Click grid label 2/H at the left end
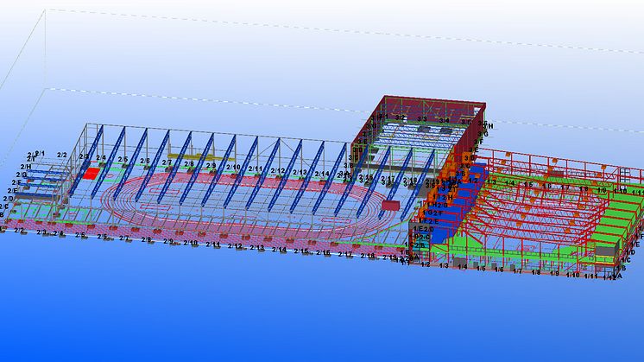 pos(25,167)
